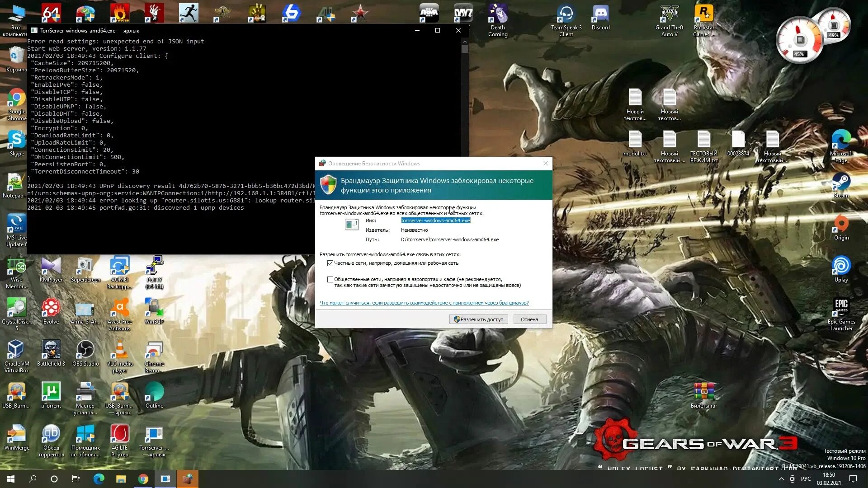Launch Battlefield 3 shortcut
The image size is (868, 488).
pos(51,354)
